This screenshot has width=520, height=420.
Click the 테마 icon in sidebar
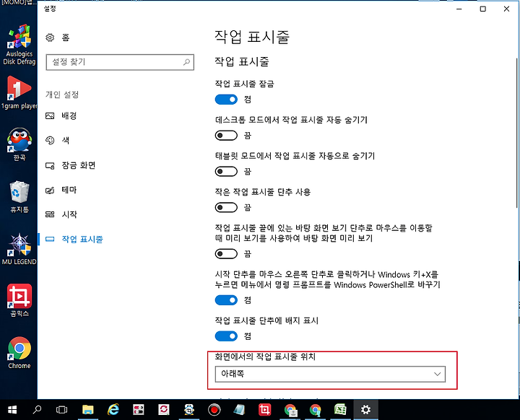[x=50, y=190]
